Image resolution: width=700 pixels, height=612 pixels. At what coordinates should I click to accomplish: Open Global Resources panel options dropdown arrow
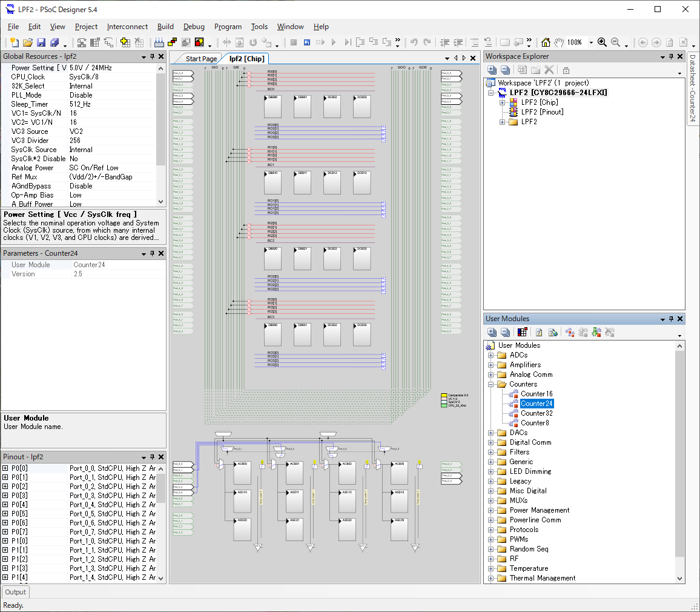(144, 57)
